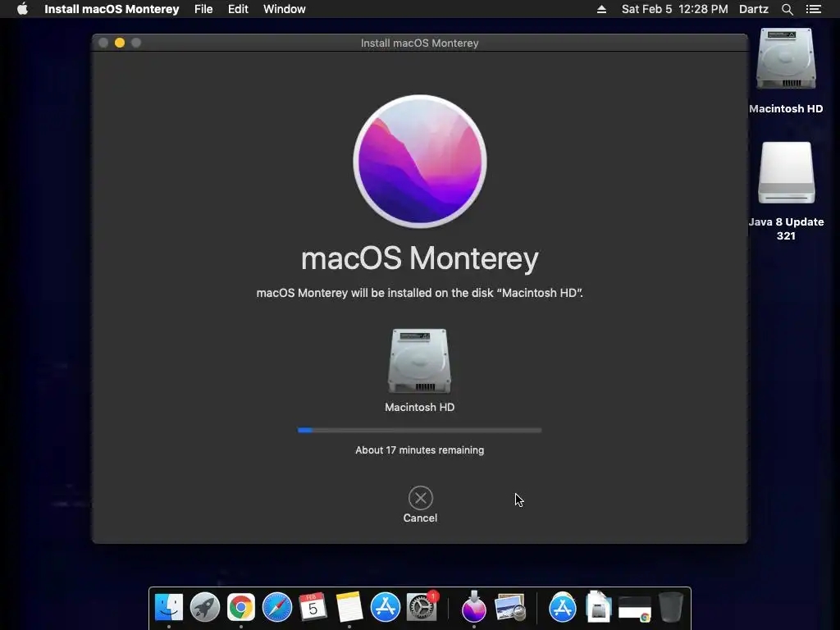Open Notification Center list icon
The height and width of the screenshot is (630, 840).
(x=814, y=9)
